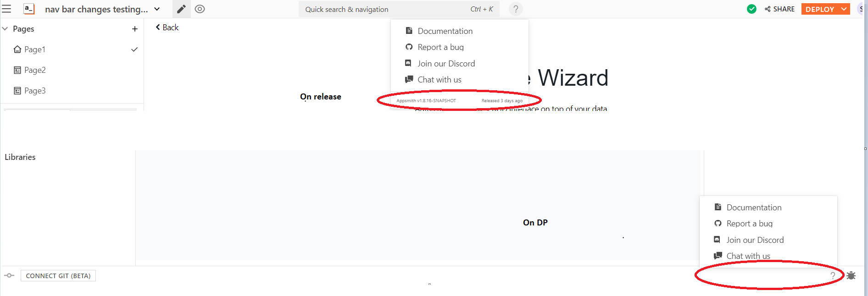
Task: Open the Libraries section
Action: [x=20, y=157]
